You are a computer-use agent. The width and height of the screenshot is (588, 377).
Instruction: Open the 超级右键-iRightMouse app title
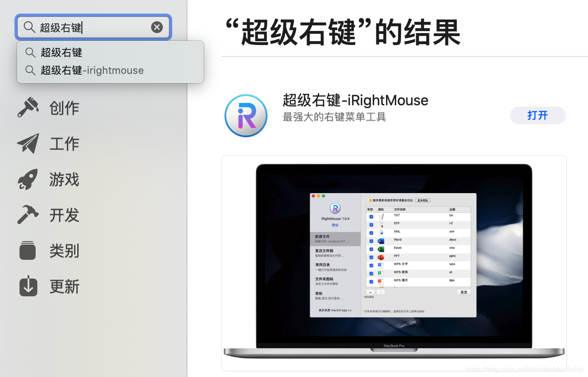click(x=356, y=100)
